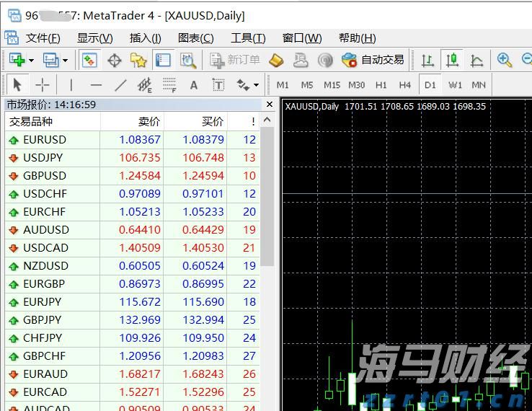Open the 图表(C) menu
The image size is (532, 411).
[x=195, y=38]
